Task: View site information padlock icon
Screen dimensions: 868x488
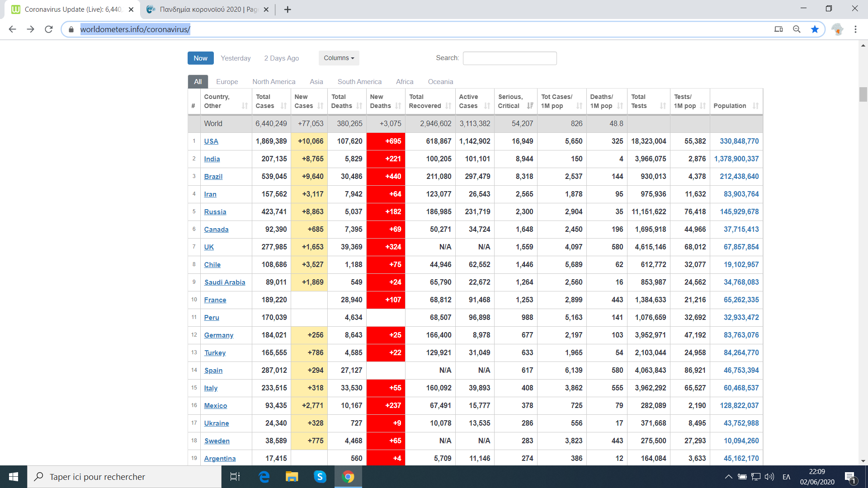Action: (x=71, y=29)
